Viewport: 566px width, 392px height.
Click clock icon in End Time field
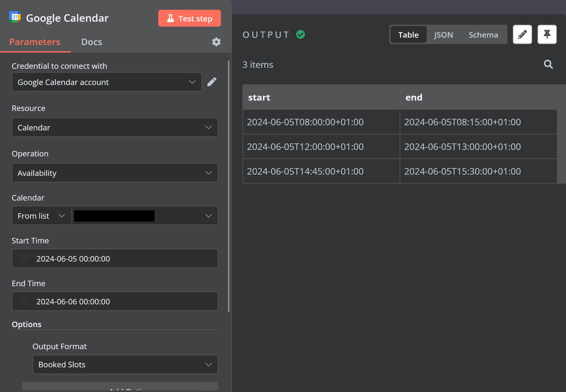pos(25,301)
